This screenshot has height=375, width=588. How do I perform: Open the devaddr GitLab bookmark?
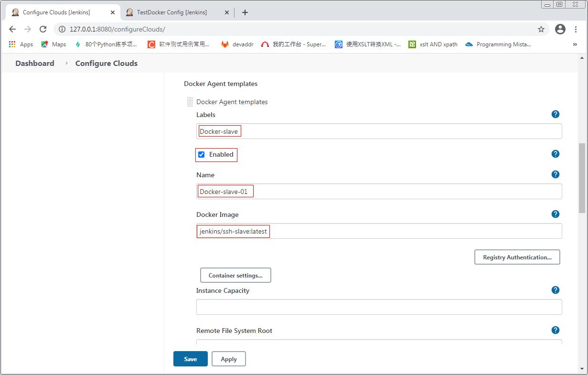point(237,44)
